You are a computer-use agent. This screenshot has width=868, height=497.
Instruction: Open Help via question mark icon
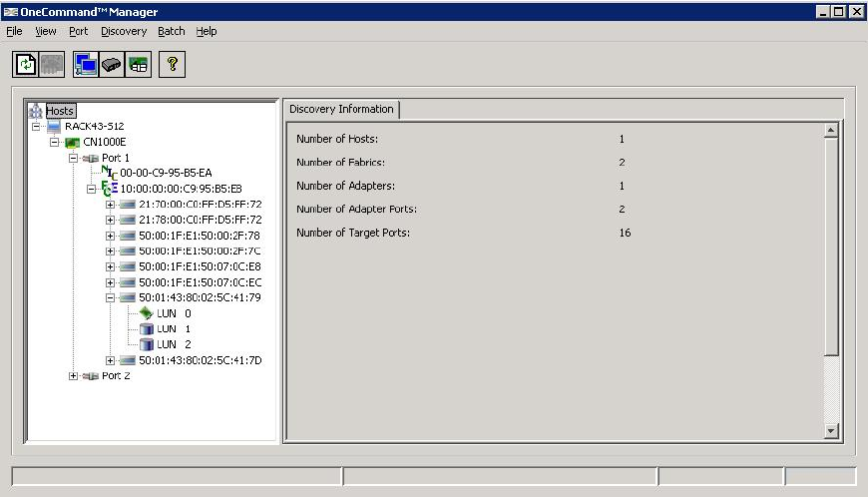click(x=173, y=65)
